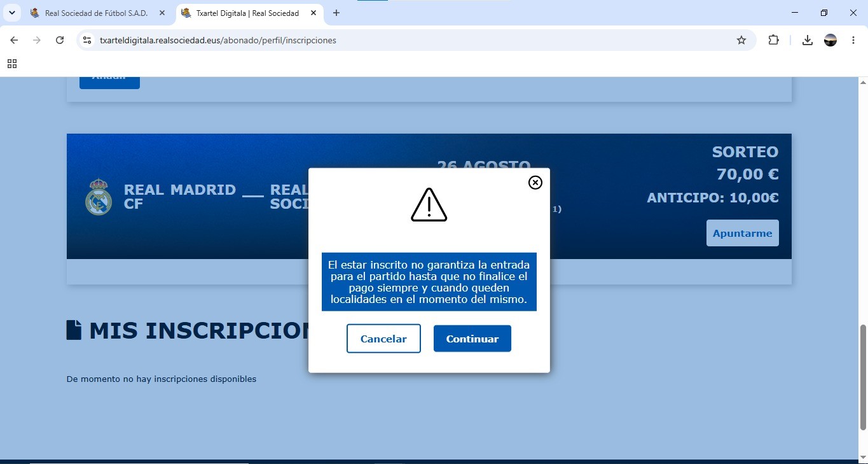Open the Downloads icon
Screen dimensions: 868x464
point(807,40)
